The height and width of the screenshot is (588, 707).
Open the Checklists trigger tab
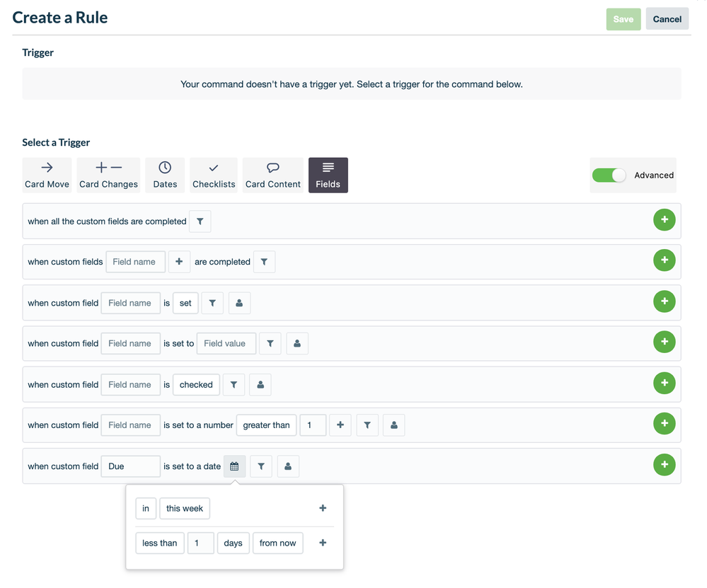click(x=214, y=175)
